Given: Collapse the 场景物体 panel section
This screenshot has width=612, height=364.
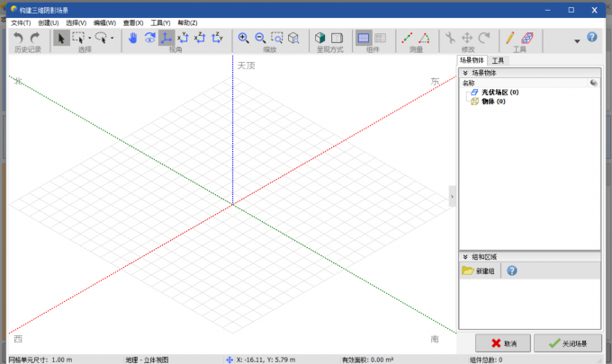Looking at the screenshot, I should [465, 73].
